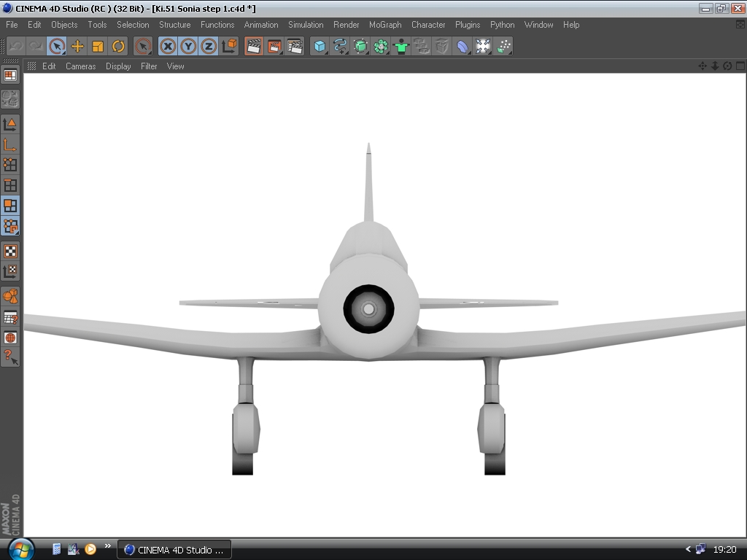Screen dimensions: 747x560
Task: Toggle the Z axis lock
Action: (x=209, y=47)
